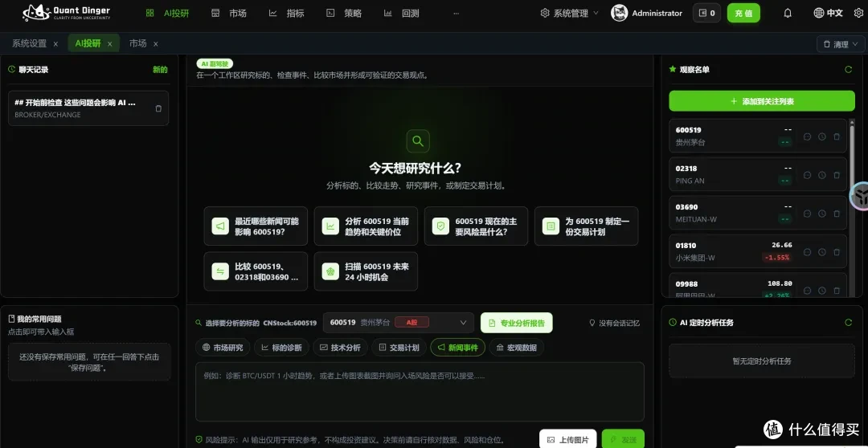Select suggestion 600519 现在的主要风险是什么?
The image size is (868, 448).
point(476,226)
